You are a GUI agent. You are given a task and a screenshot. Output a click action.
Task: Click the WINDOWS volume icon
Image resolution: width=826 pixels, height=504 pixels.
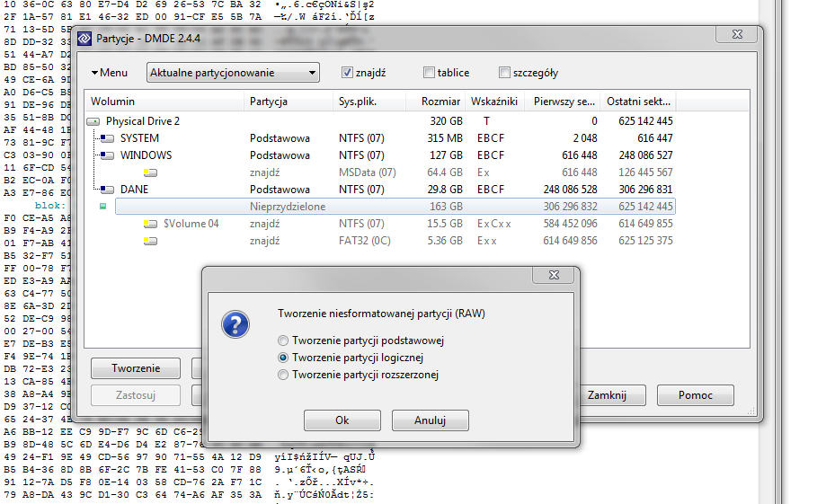(x=108, y=155)
